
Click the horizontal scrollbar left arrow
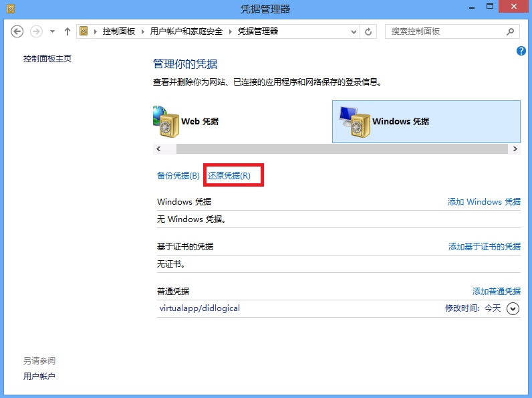158,148
